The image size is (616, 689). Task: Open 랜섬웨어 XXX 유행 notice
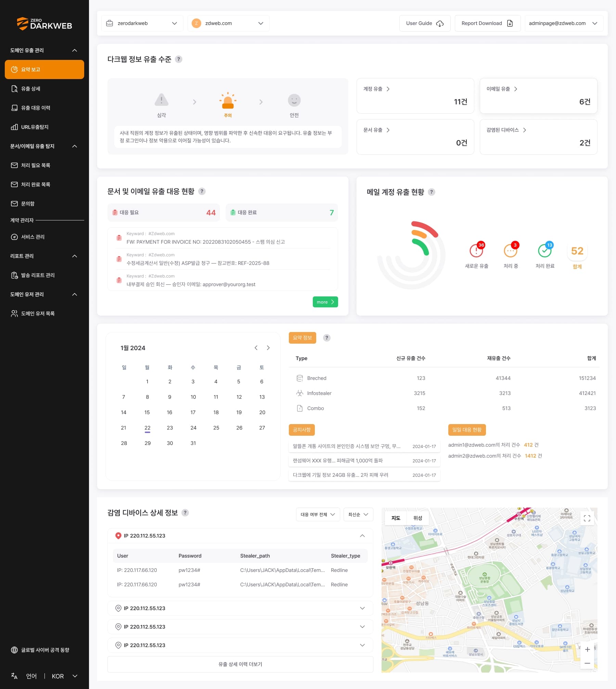364,461
